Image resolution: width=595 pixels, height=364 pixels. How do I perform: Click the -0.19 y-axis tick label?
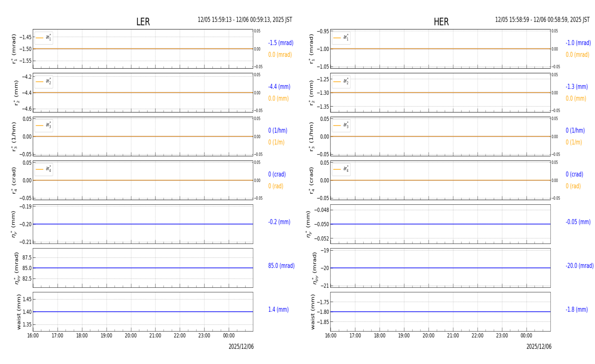(x=25, y=206)
